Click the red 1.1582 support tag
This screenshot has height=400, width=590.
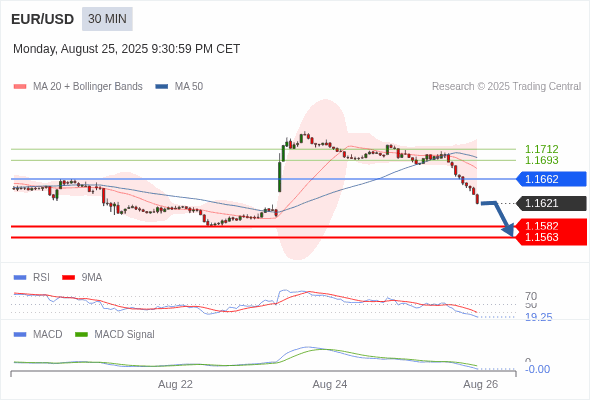551,225
